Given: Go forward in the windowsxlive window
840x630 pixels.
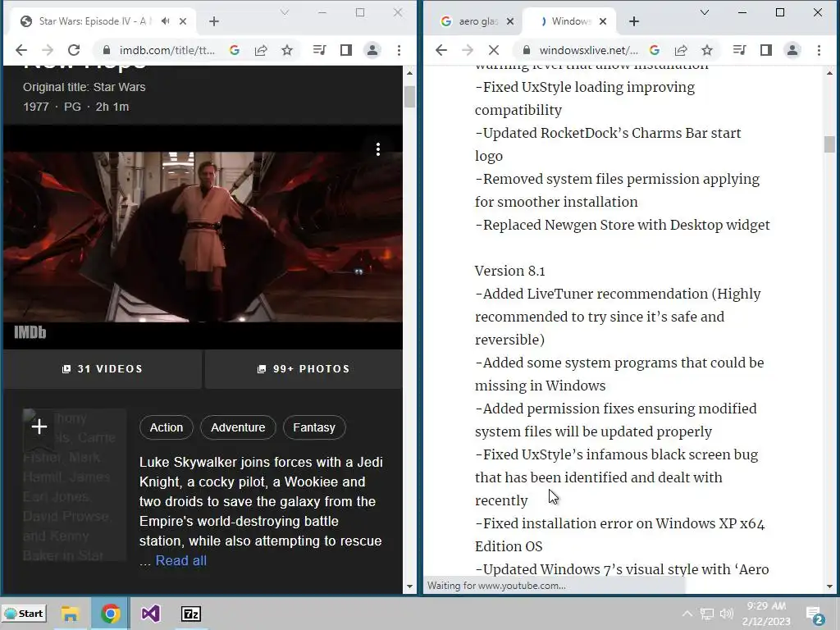Looking at the screenshot, I should click(x=467, y=50).
